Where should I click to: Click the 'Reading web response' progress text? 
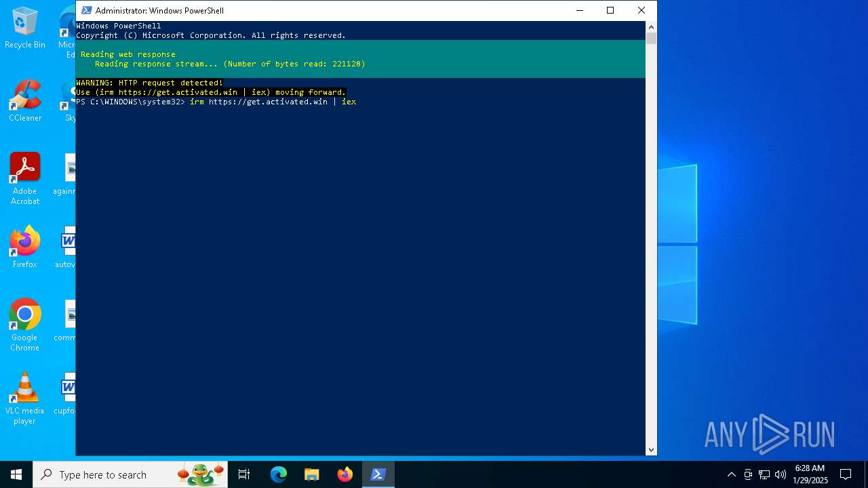click(128, 54)
